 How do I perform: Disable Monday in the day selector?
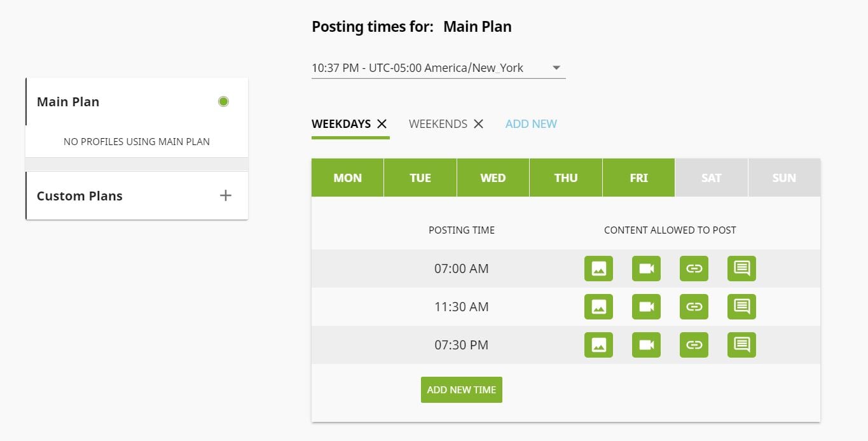click(347, 178)
